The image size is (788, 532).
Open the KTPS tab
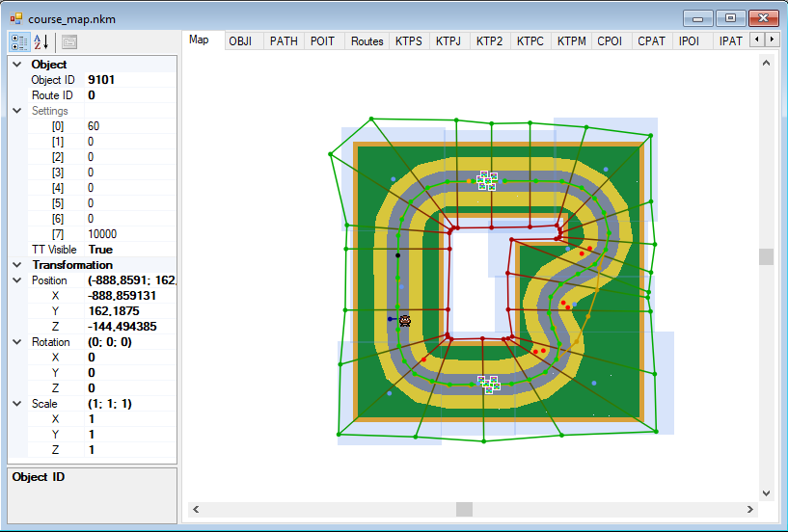409,41
